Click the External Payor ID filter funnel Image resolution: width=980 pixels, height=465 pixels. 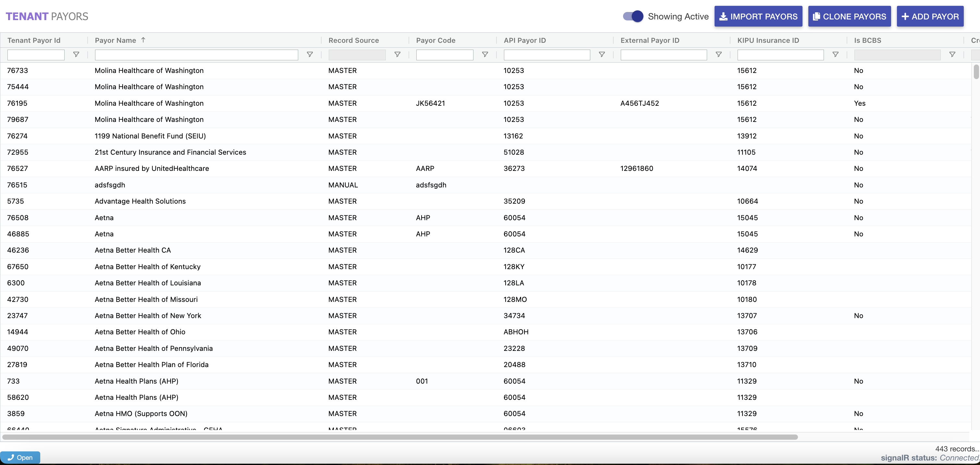[718, 55]
